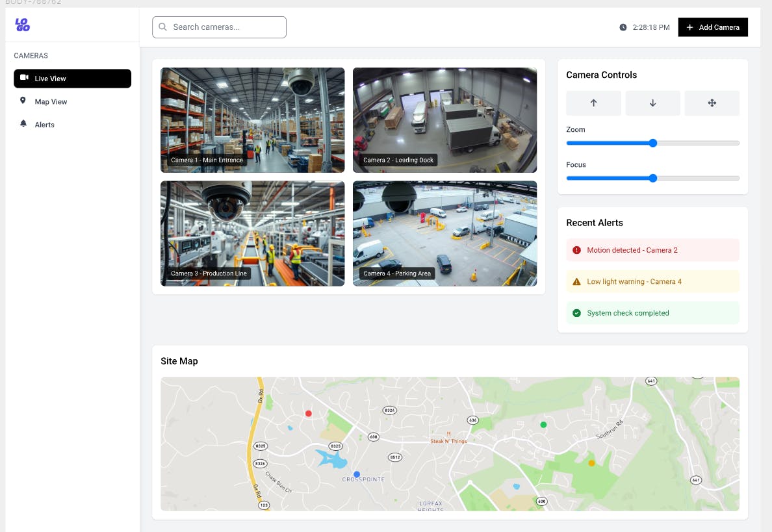Click the red motion alert icon
This screenshot has width=772, height=532.
click(x=576, y=250)
